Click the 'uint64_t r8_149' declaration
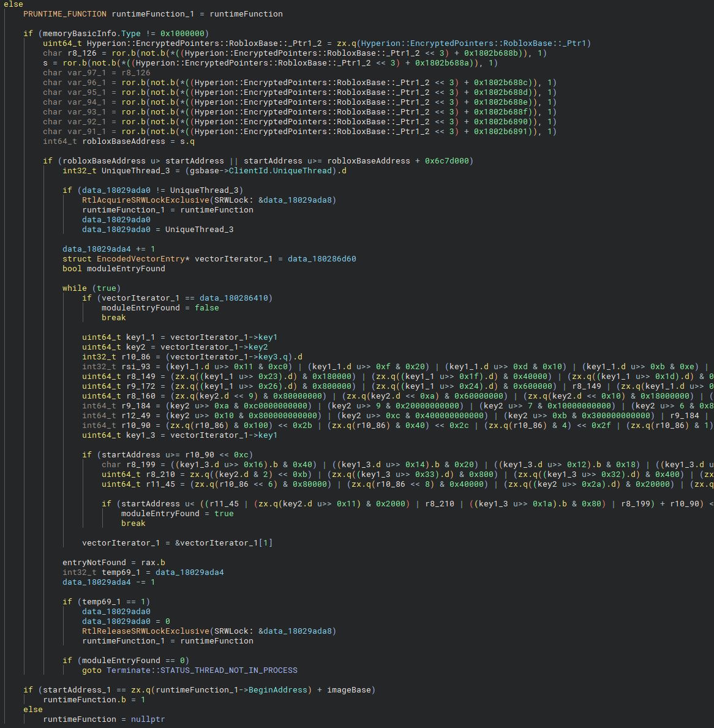This screenshot has height=728, width=714. [118, 376]
